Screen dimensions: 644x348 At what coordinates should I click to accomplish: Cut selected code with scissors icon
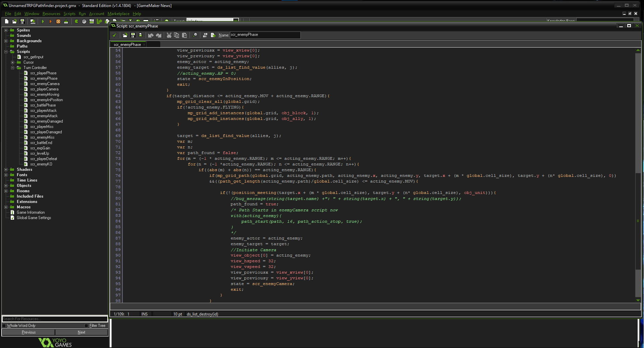click(169, 35)
